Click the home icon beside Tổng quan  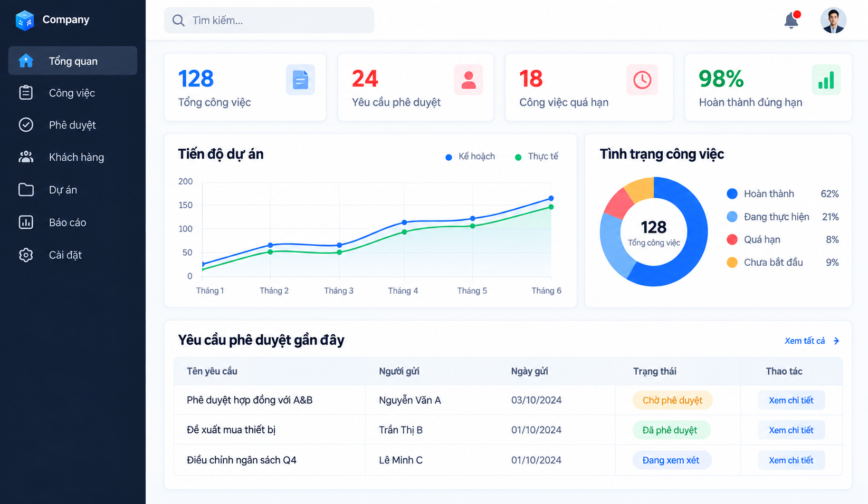[x=26, y=61]
